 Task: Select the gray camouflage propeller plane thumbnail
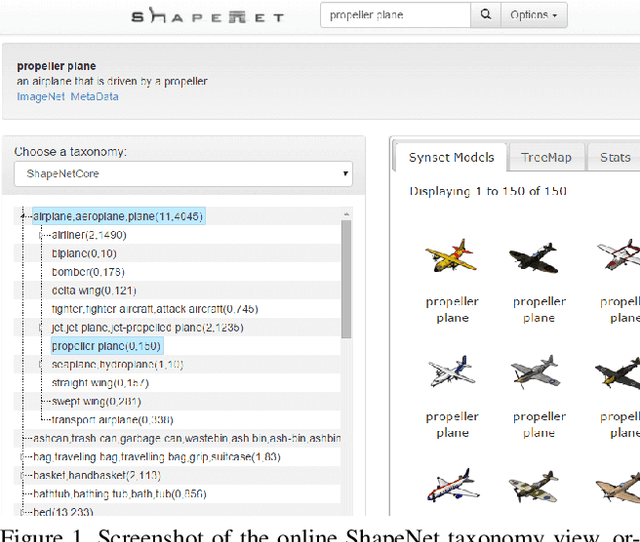[x=538, y=257]
